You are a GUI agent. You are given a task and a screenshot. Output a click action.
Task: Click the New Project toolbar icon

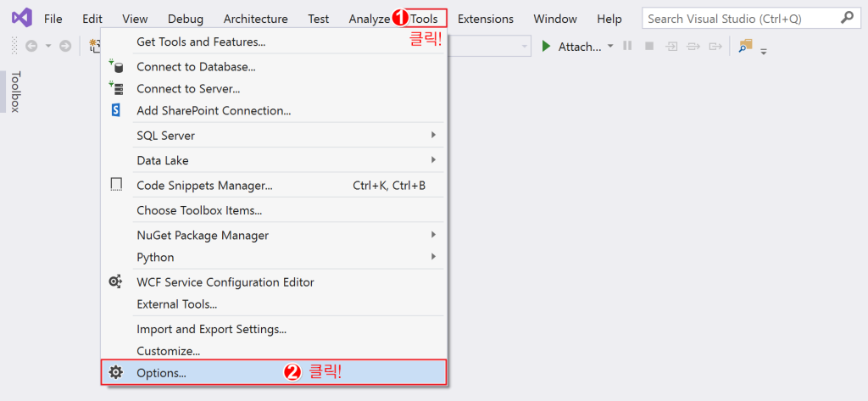94,46
